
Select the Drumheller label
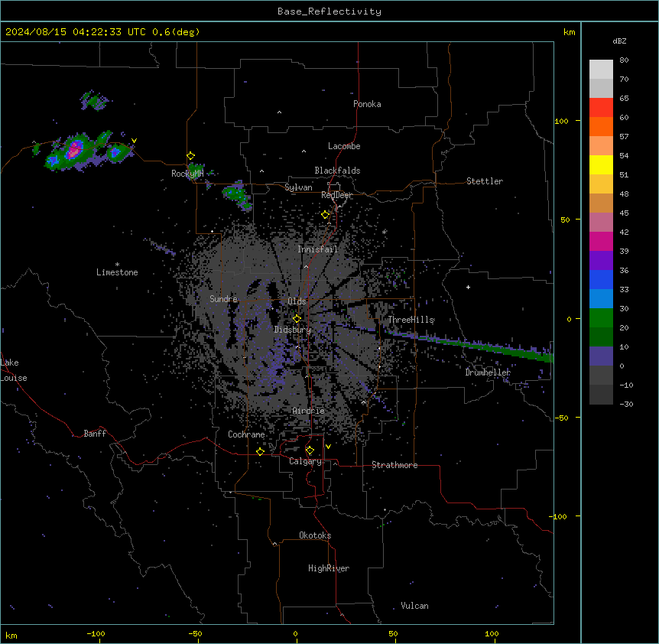(x=488, y=372)
